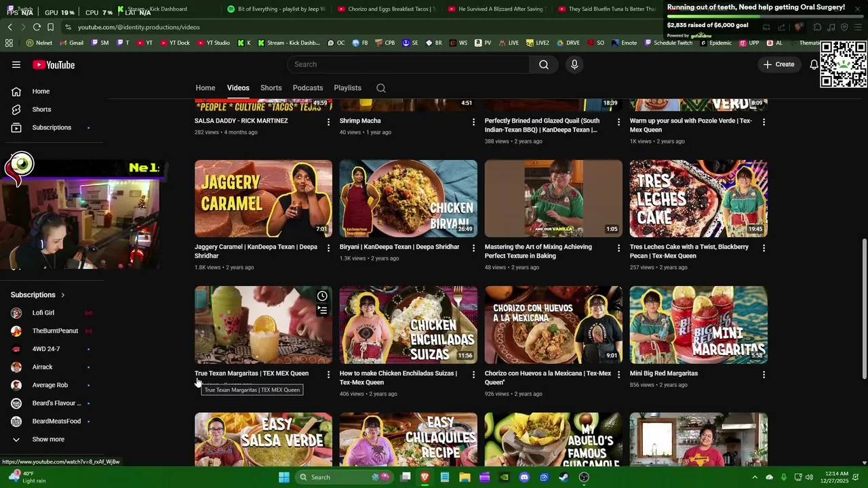Open options for Chicken Enchiladas Suizas video
This screenshot has width=868, height=488.
pyautogui.click(x=473, y=374)
